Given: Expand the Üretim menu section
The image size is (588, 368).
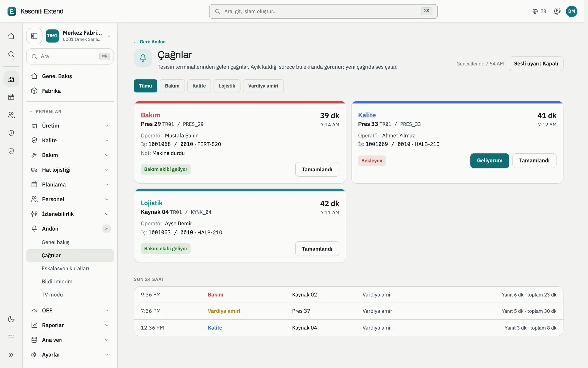Looking at the screenshot, I should pyautogui.click(x=70, y=126).
